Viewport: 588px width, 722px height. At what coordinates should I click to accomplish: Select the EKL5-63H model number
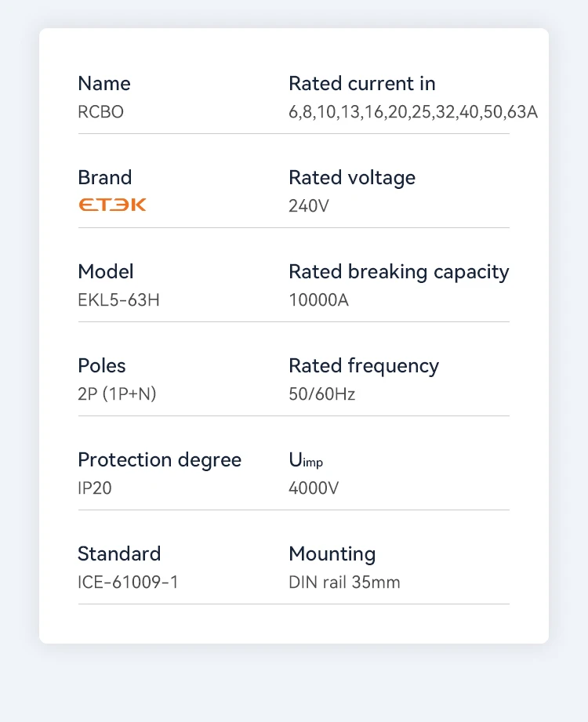pyautogui.click(x=118, y=300)
